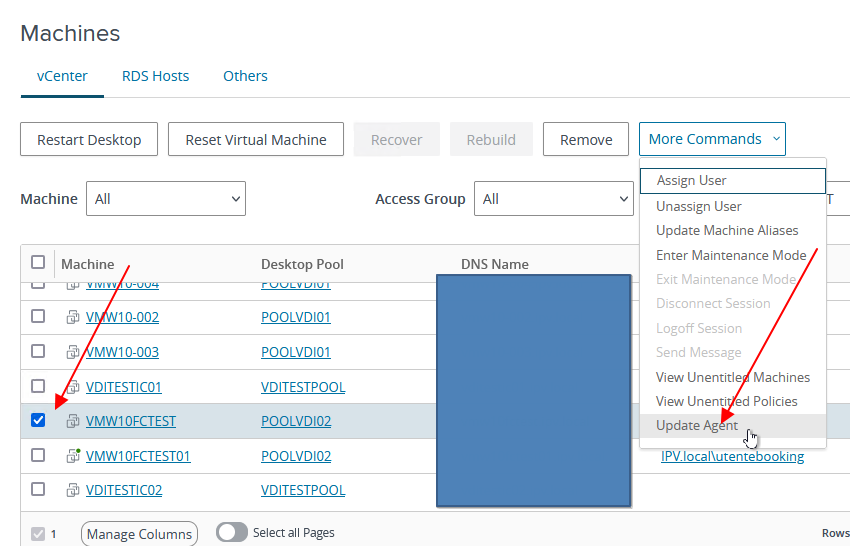Uncheck the VMW10FCTEST row checkbox
The height and width of the screenshot is (546, 850).
38,420
